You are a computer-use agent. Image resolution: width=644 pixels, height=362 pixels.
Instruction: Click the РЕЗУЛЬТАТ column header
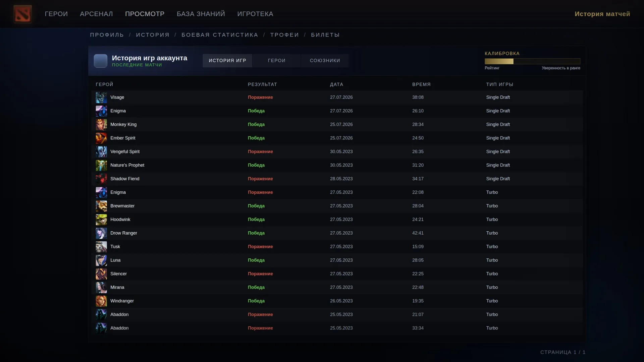pyautogui.click(x=263, y=84)
